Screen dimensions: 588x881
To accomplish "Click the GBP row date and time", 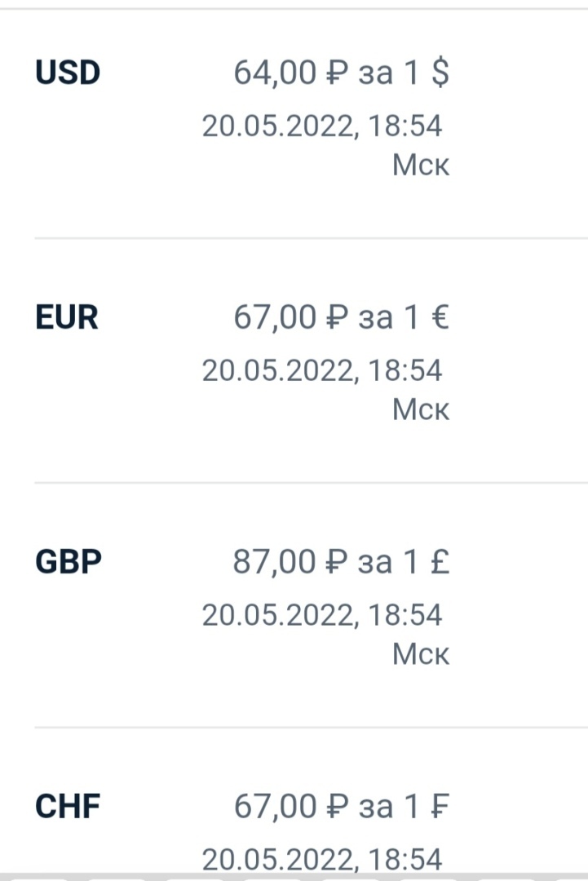I will coord(322,615).
